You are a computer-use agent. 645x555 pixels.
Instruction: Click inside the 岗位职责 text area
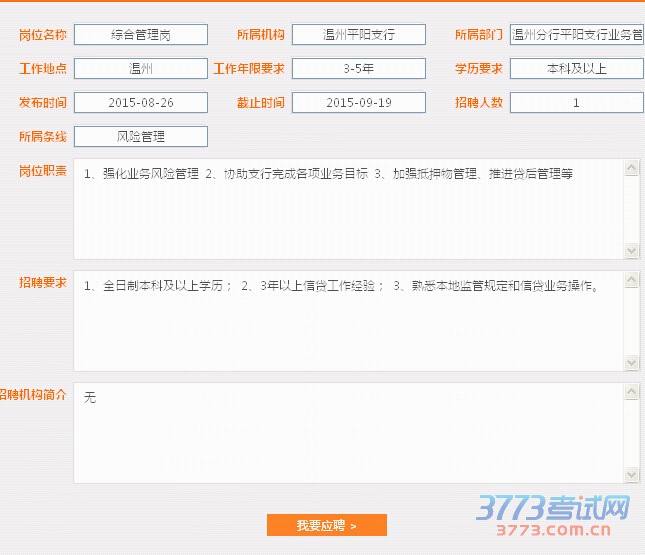coord(348,209)
